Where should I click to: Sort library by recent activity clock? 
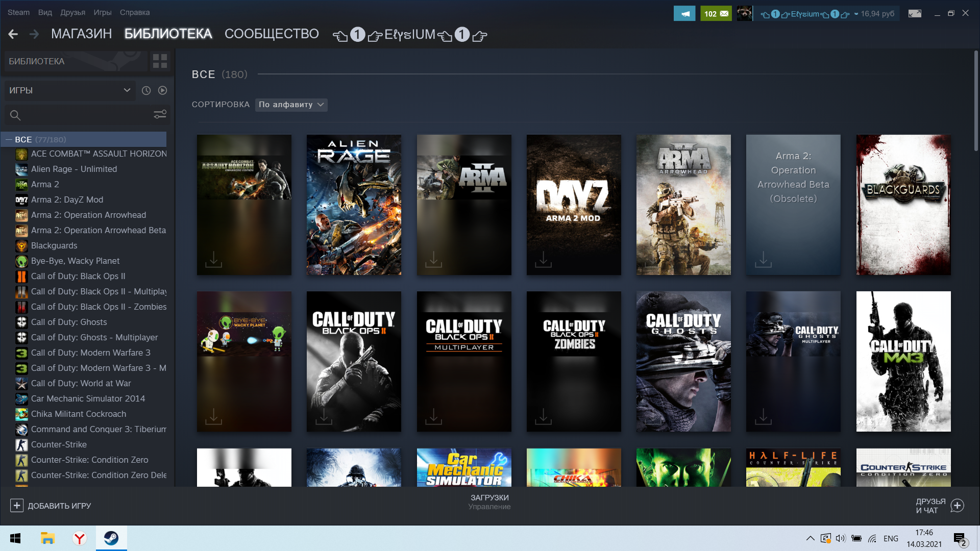pyautogui.click(x=146, y=90)
